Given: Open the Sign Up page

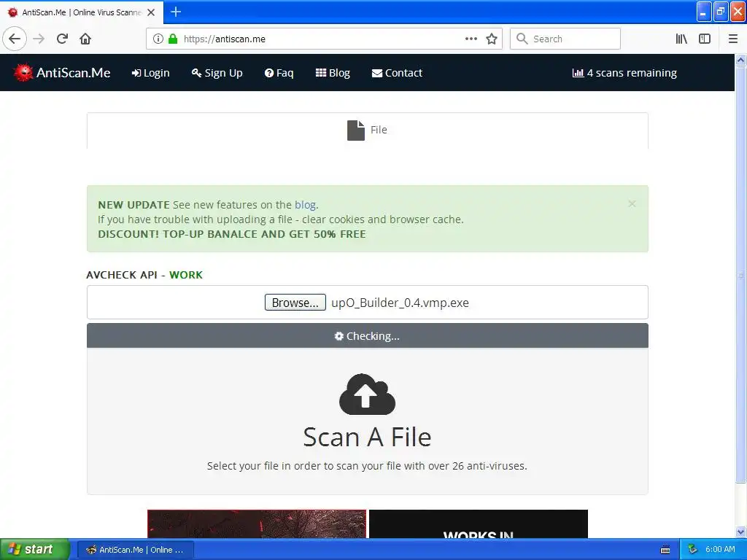Looking at the screenshot, I should (x=217, y=73).
